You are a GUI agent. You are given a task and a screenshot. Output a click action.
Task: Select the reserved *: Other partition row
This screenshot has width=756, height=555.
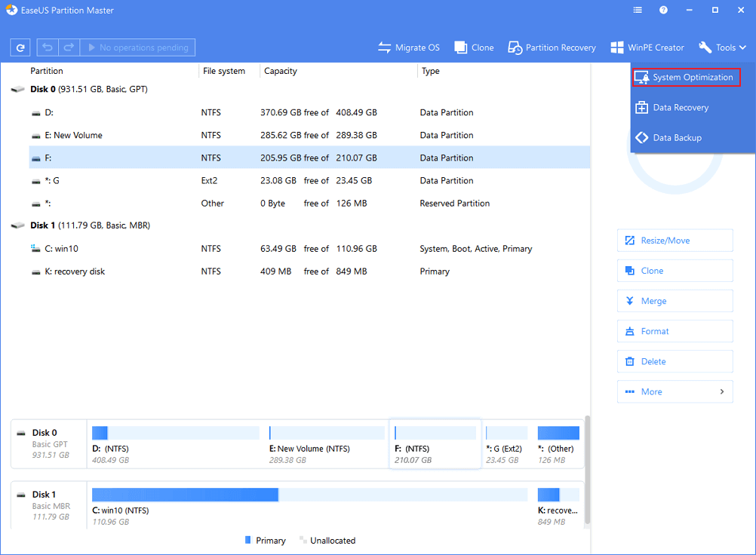tap(309, 204)
